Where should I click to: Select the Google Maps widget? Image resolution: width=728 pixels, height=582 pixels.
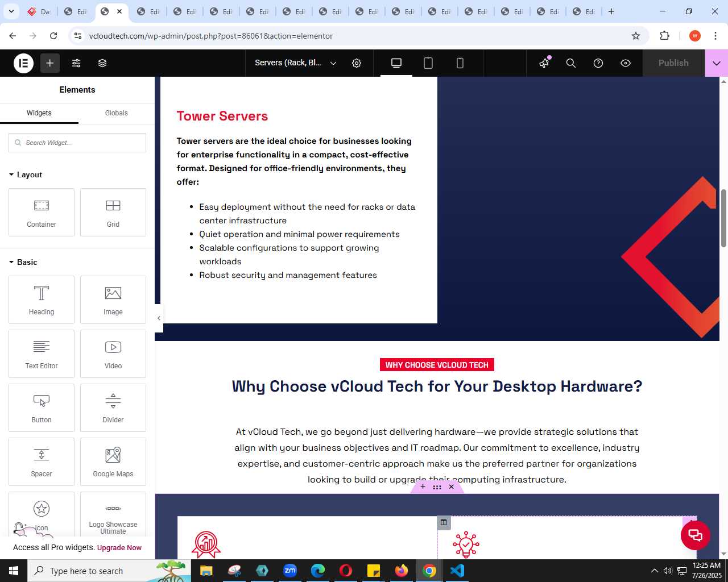(113, 462)
